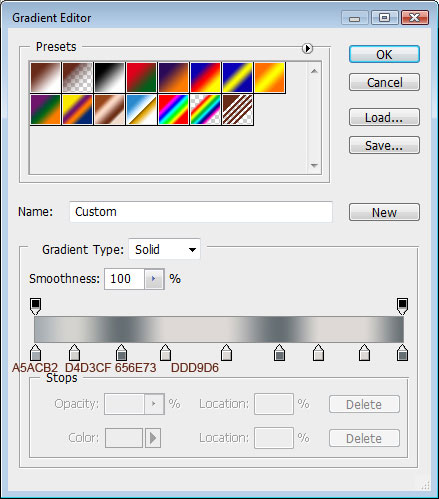Click the Cancel button

coord(384,82)
